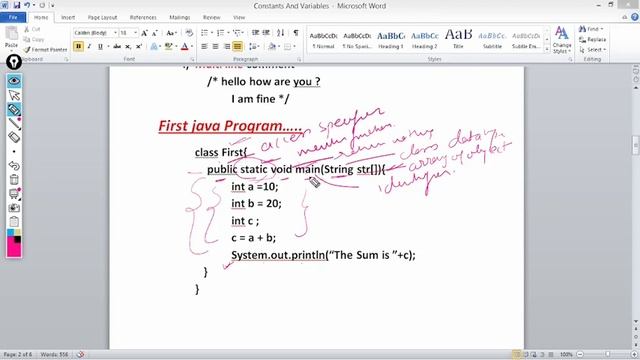Pick the pink color swatch in annotation toolbar
This screenshot has width=640, height=360.
14,249
